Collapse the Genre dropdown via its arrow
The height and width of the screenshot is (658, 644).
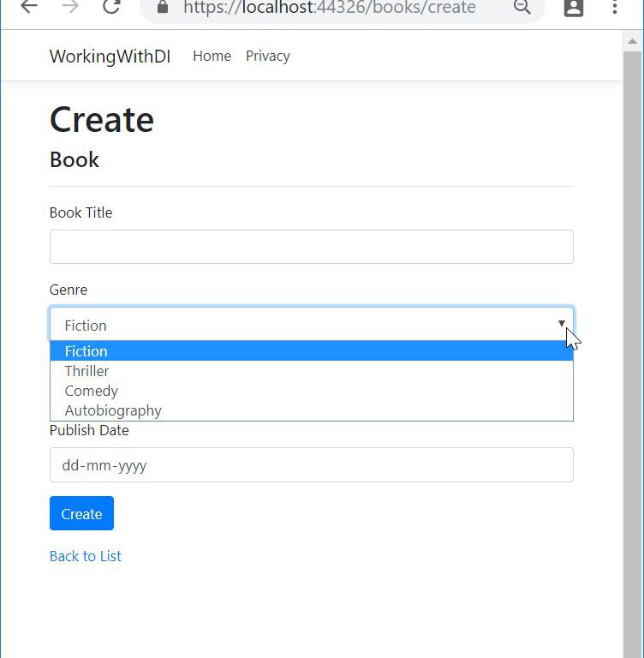coord(561,324)
